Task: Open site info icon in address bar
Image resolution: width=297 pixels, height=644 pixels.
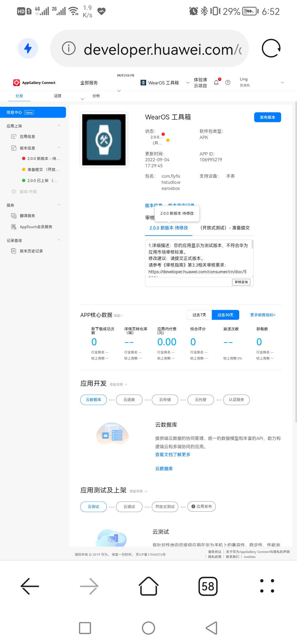Action: [69, 48]
